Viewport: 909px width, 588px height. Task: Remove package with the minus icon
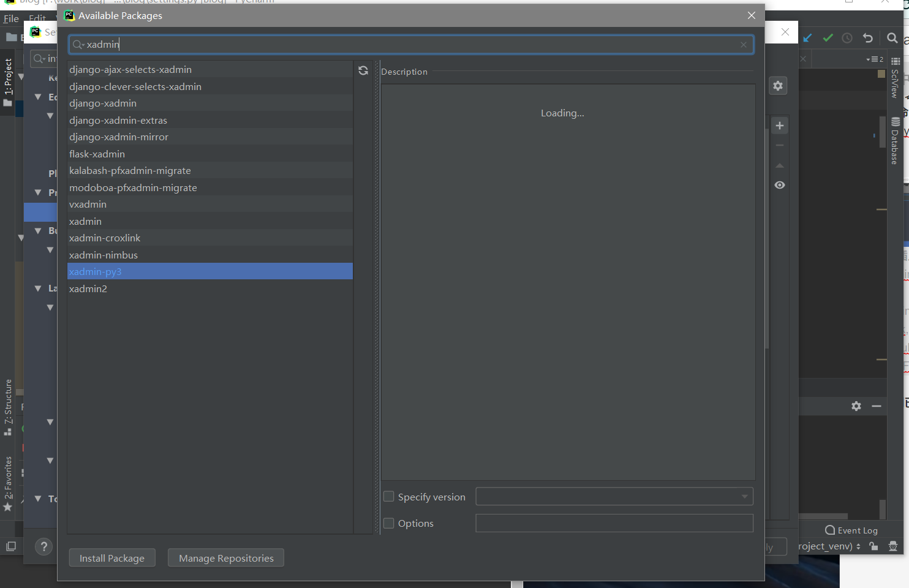(780, 145)
